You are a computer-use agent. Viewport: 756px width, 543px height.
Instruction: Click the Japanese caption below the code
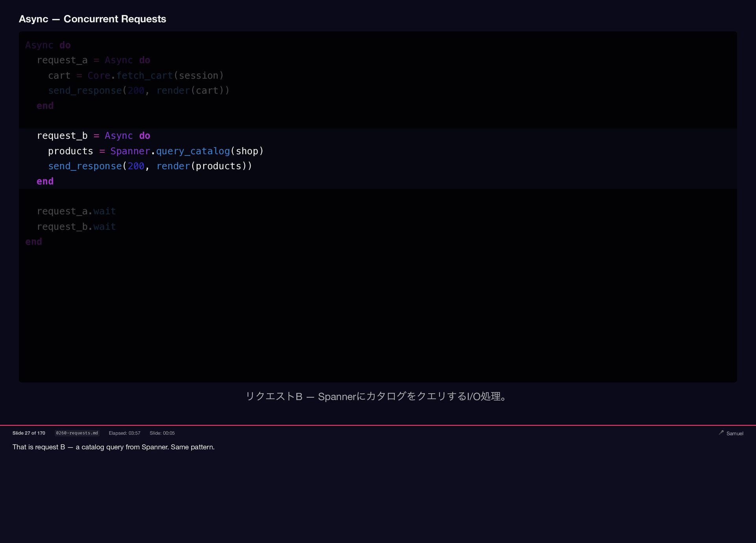[x=377, y=396]
